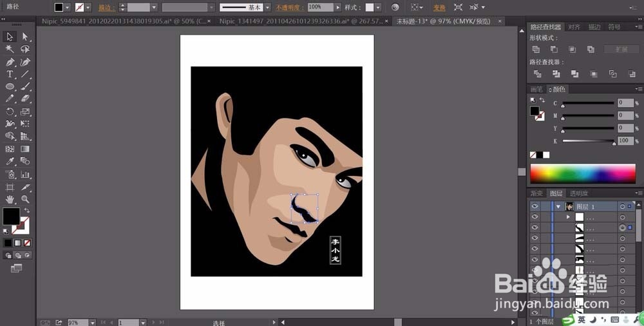Click the Exclude shape mode icon

coord(591,50)
